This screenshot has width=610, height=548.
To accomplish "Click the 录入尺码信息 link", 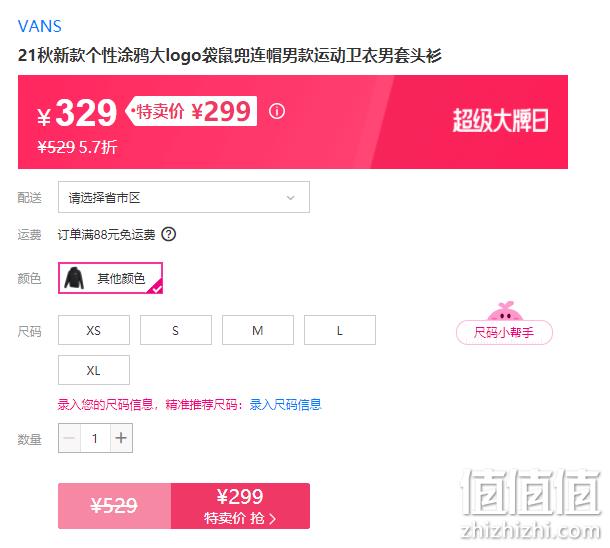I will tap(286, 404).
